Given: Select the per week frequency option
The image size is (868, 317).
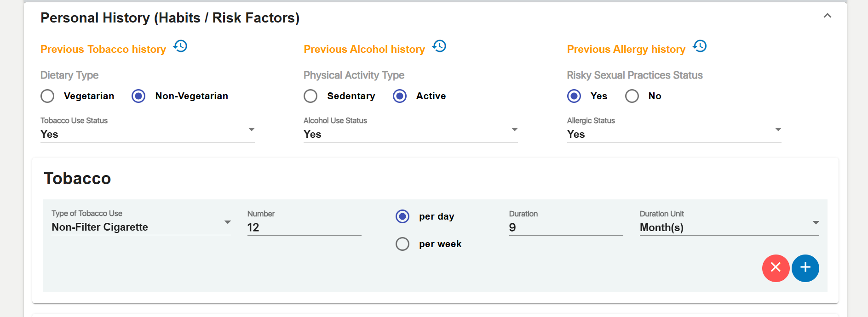Looking at the screenshot, I should pos(402,244).
